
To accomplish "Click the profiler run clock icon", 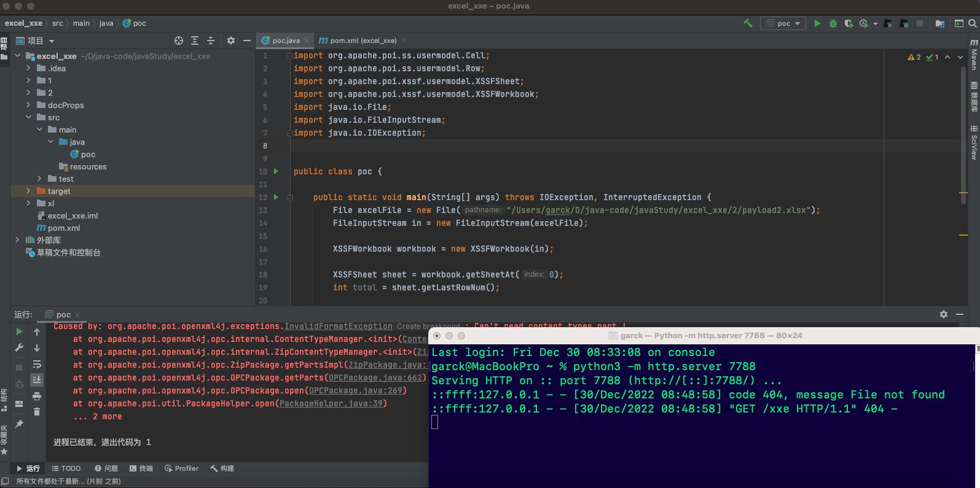I will pos(864,23).
